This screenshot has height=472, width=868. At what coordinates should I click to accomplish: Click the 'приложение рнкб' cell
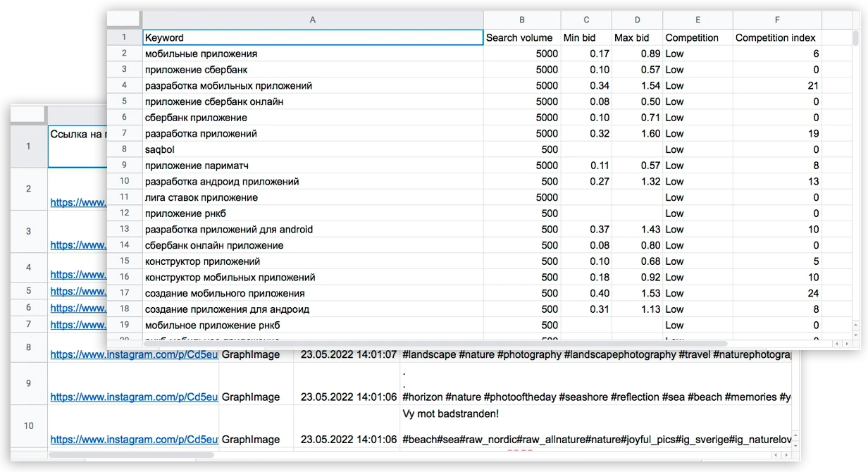pos(313,213)
